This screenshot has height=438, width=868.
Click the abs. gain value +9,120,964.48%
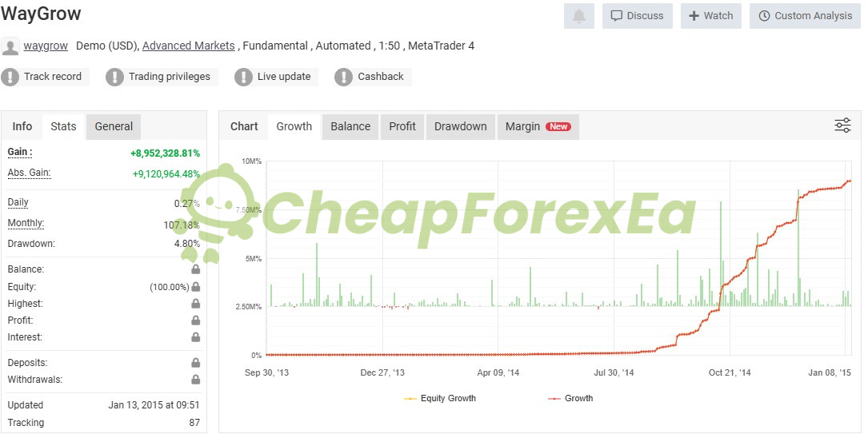tap(166, 174)
